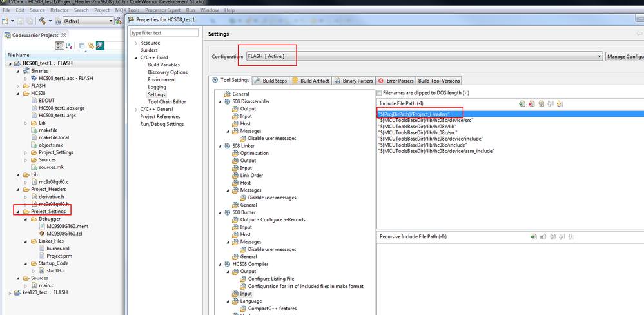
Task: Click the Delete include file path icon
Action: [531, 104]
